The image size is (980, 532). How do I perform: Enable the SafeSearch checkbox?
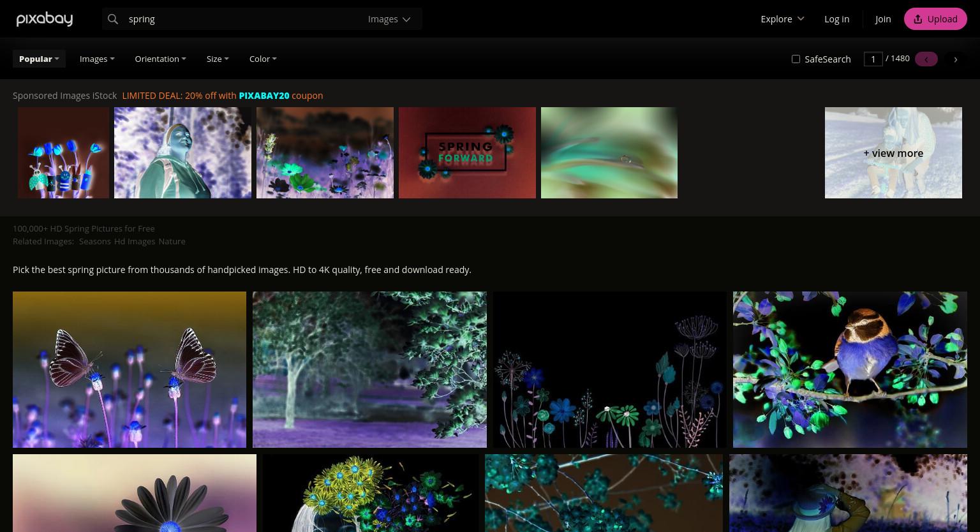point(796,59)
